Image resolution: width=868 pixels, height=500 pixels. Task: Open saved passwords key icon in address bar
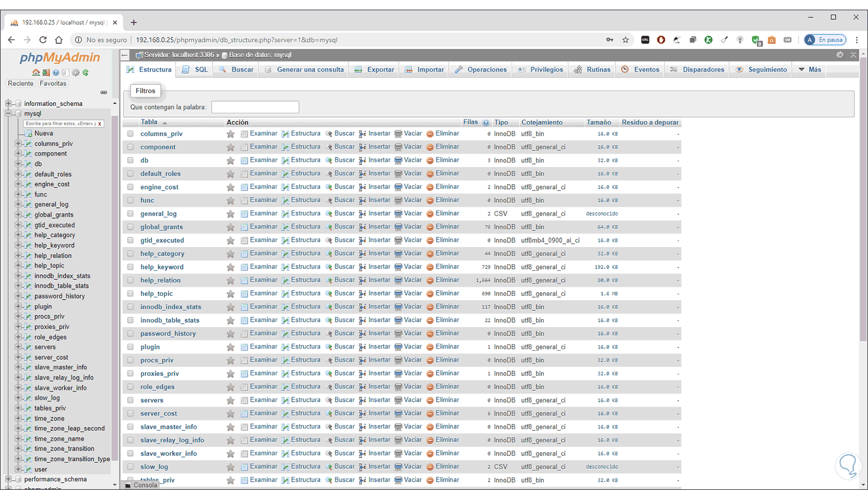pyautogui.click(x=610, y=40)
